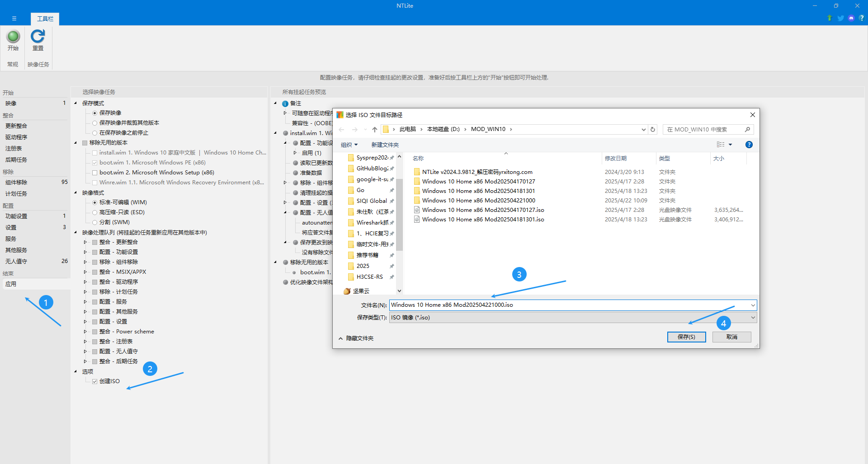Click the green 开始 start icon
This screenshot has height=464, width=868.
13,36
